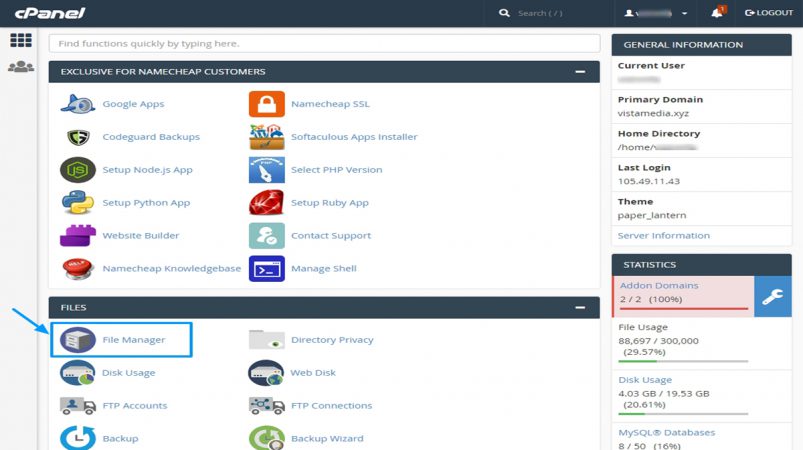Open the Namecheap SSL lock icon

(266, 104)
